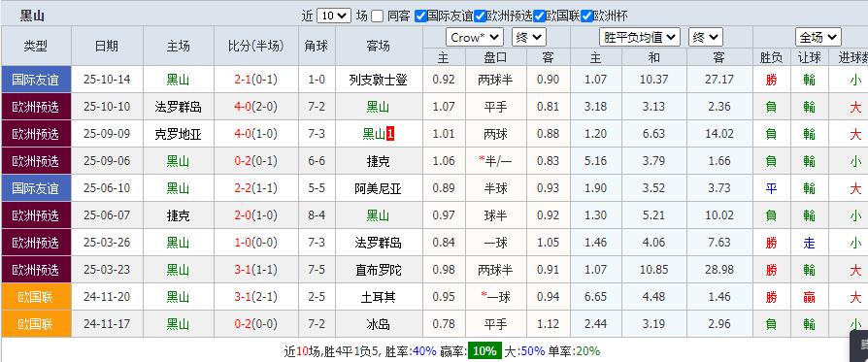Click the 比分(半场) column header
This screenshot has width=868, height=362.
tap(255, 46)
